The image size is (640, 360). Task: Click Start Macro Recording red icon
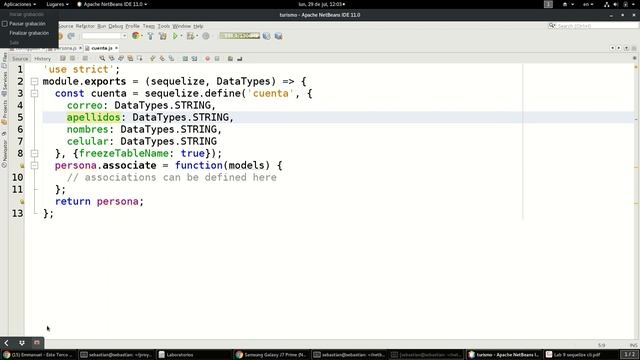(208, 59)
